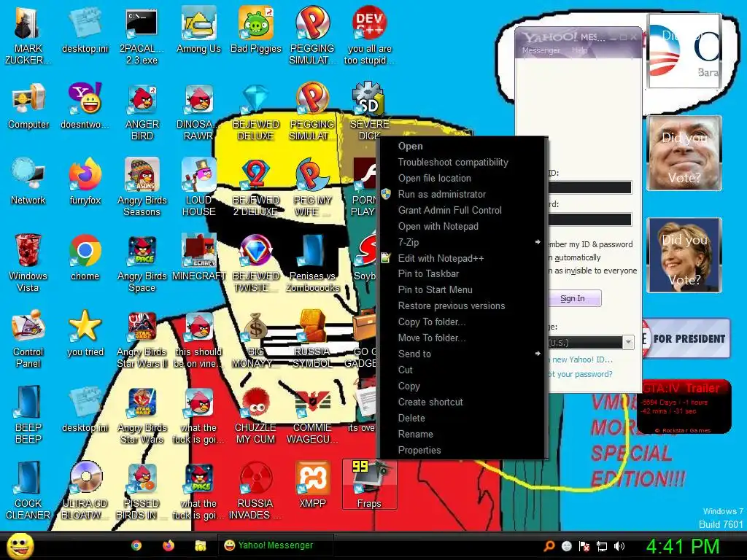Open the Network desktop icon
Screen dimensions: 747x560
coord(28,182)
